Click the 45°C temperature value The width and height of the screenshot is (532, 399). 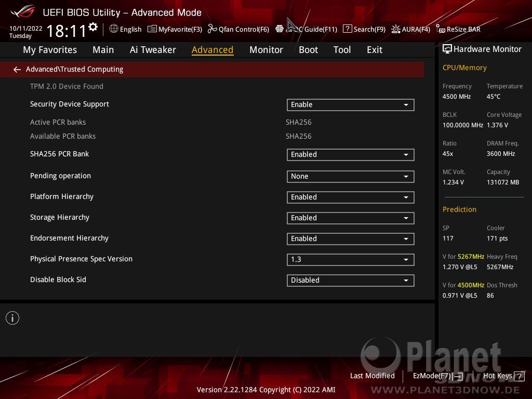pyautogui.click(x=494, y=97)
